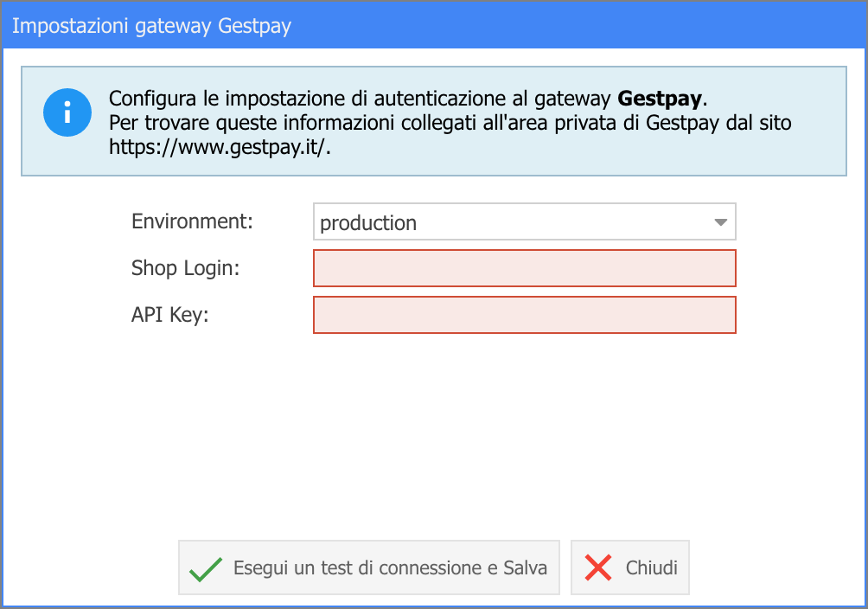Viewport: 868px width, 609px height.
Task: Click 'Esegui un test di connessione e Salva'
Action: tap(368, 567)
